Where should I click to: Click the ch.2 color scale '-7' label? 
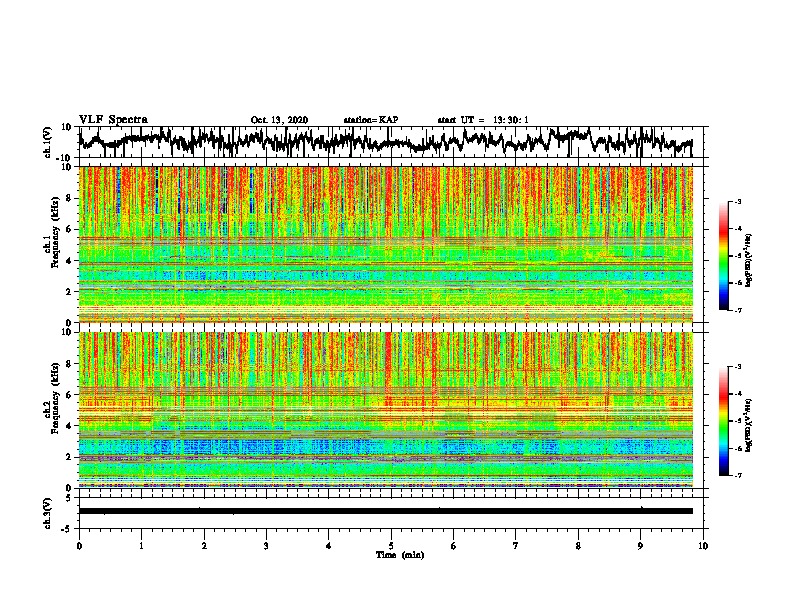(x=738, y=475)
